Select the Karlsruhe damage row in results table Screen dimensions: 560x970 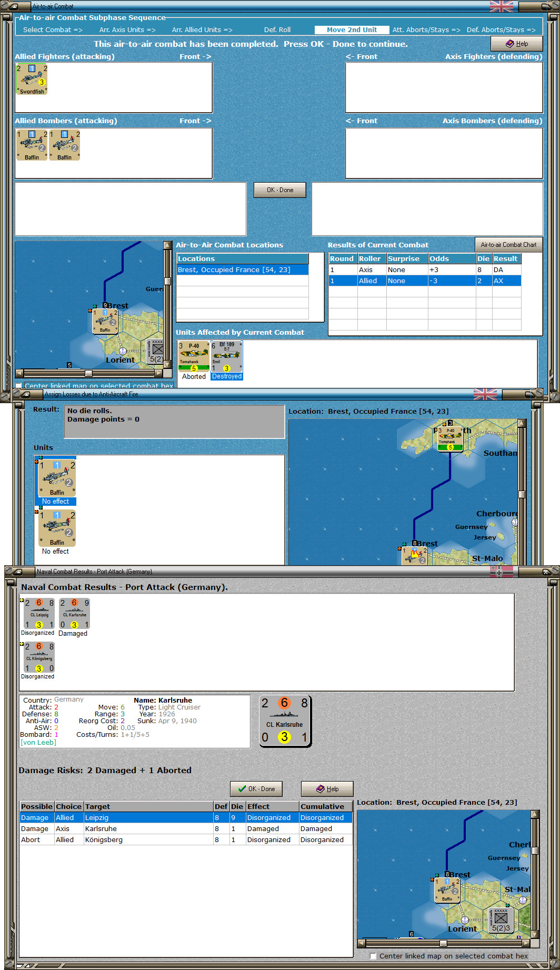186,829
